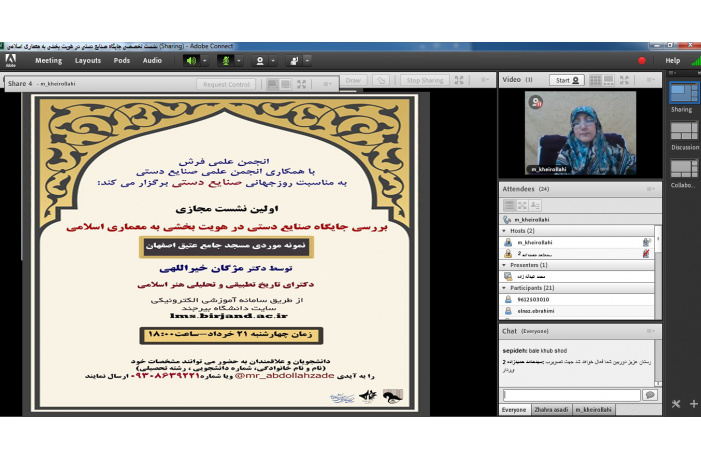The image size is (701, 460).
Task: Toggle the microphone mute button
Action: (x=226, y=61)
